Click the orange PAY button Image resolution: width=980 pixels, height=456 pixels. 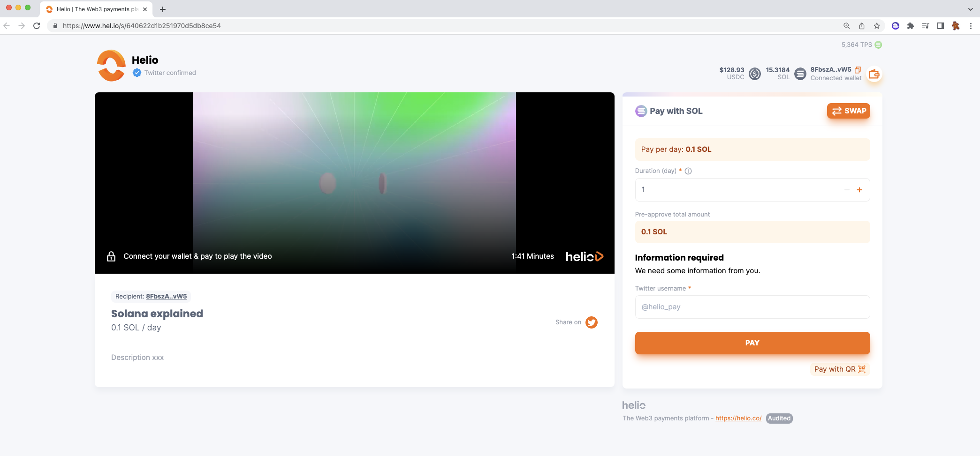(x=752, y=343)
